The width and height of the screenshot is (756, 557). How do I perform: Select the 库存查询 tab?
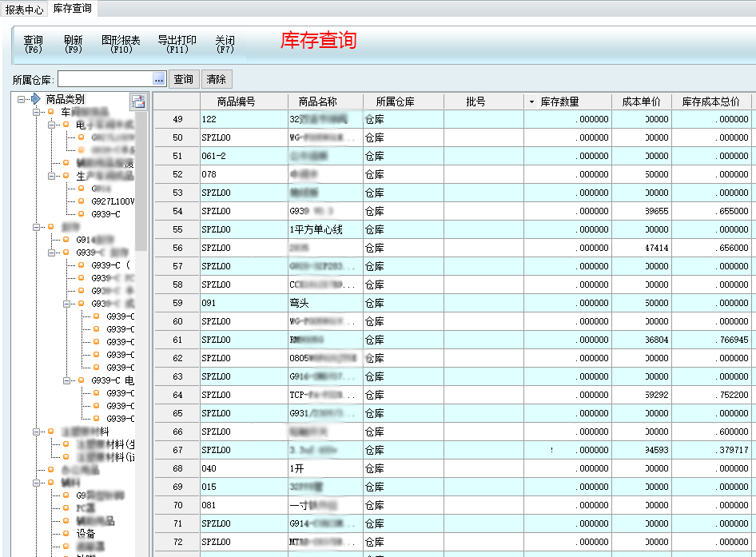pyautogui.click(x=72, y=8)
